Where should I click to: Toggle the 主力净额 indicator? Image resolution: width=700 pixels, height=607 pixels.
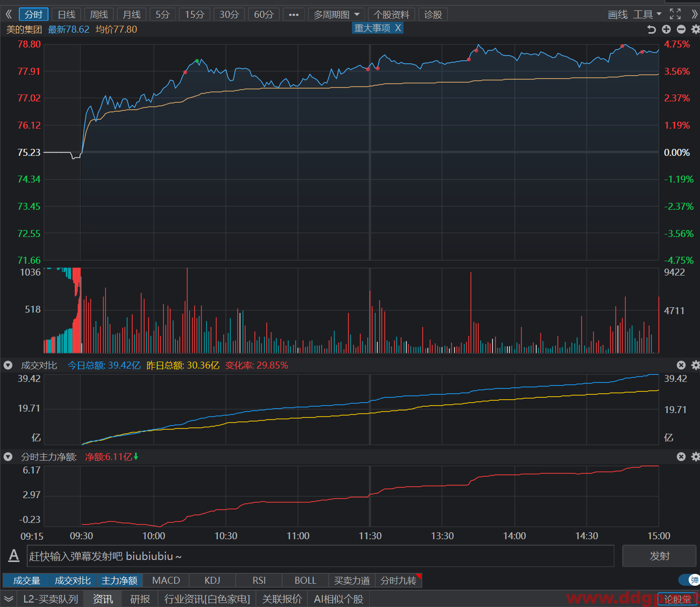coord(119,580)
